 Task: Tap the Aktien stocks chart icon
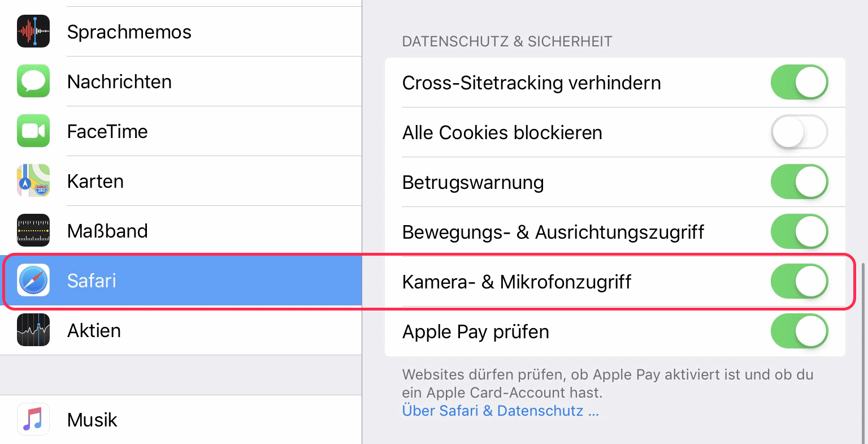click(x=33, y=330)
